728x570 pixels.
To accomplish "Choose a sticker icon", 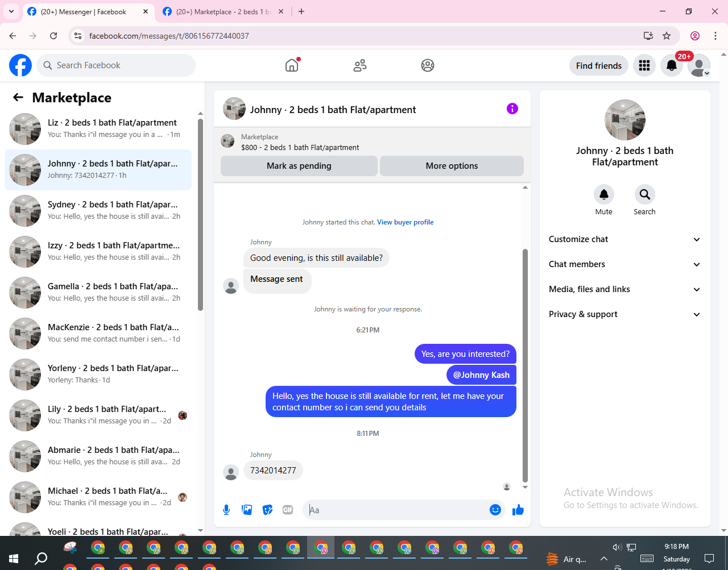I will pyautogui.click(x=267, y=510).
